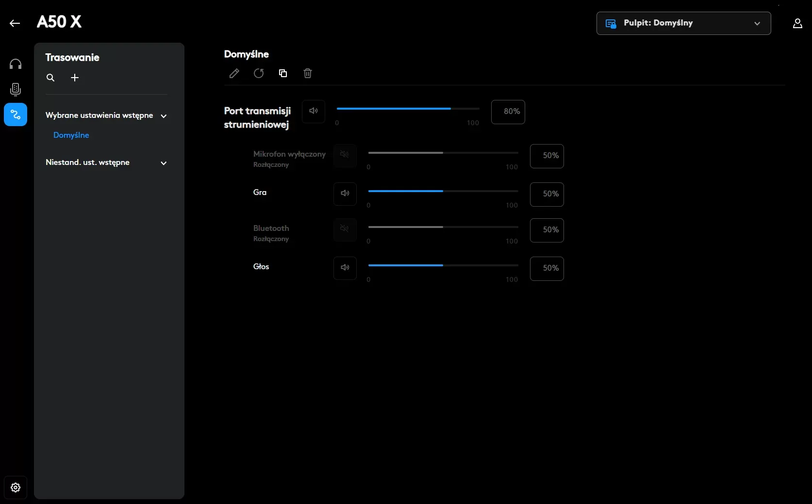Delete the preset using trash icon

tap(308, 73)
